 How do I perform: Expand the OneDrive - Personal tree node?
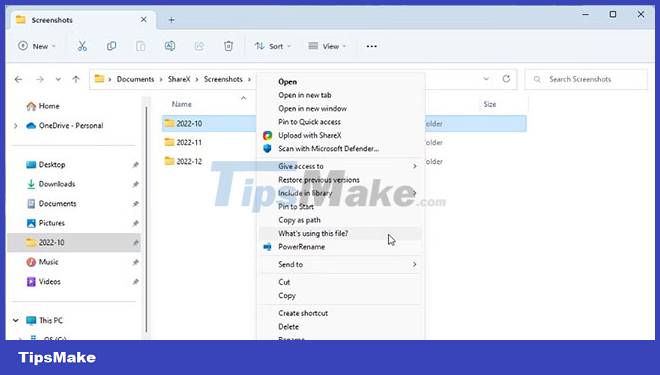pyautogui.click(x=16, y=125)
